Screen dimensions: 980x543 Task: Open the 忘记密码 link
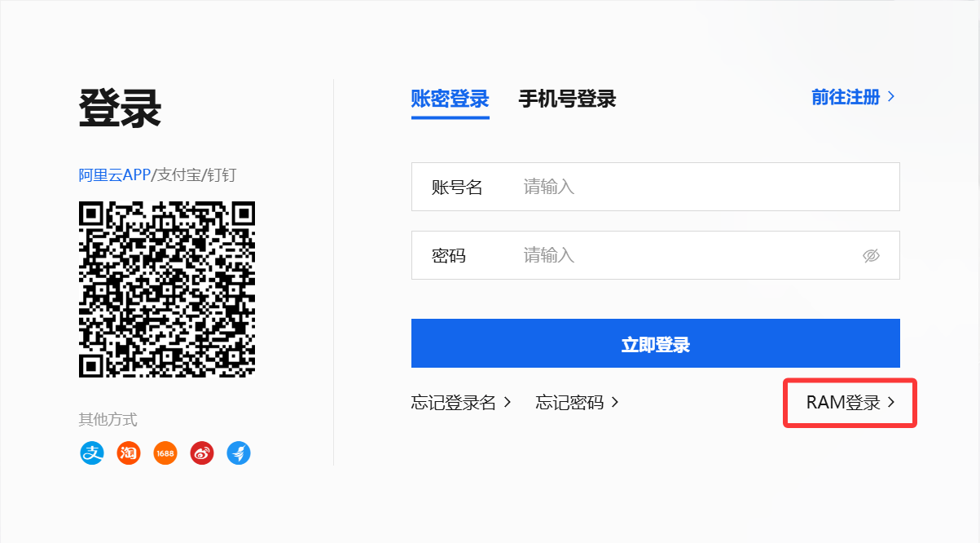coord(569,402)
